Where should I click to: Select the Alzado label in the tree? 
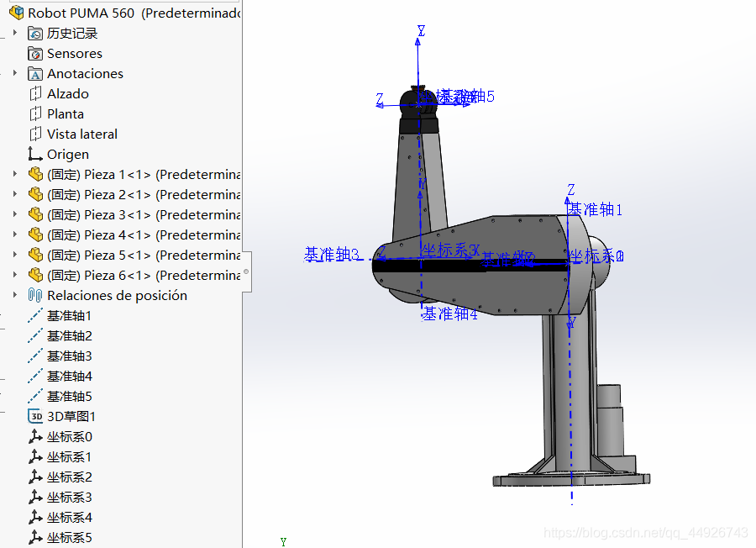coord(68,93)
